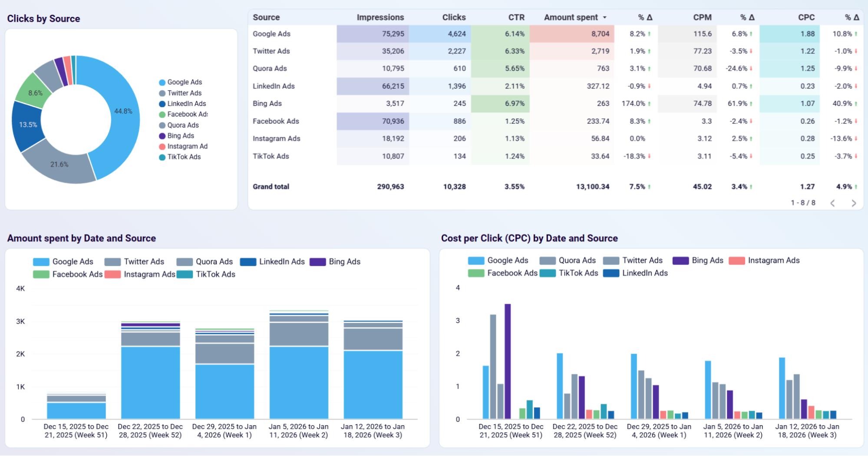868x456 pixels.
Task: Click Facebook Ads green swatch in CPC legend
Action: [x=476, y=273]
